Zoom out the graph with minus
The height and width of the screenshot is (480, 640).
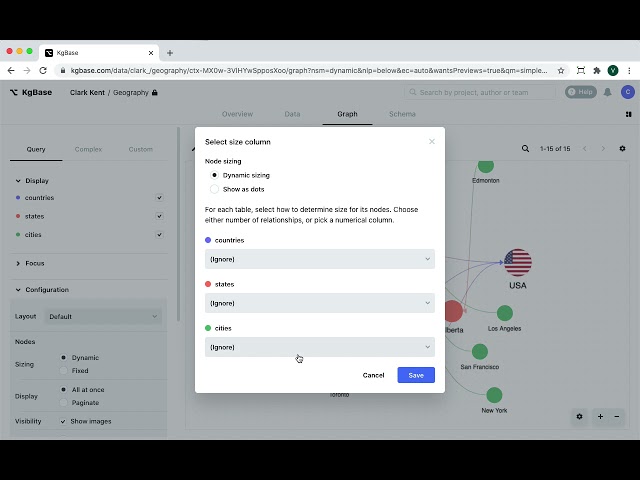click(x=617, y=417)
